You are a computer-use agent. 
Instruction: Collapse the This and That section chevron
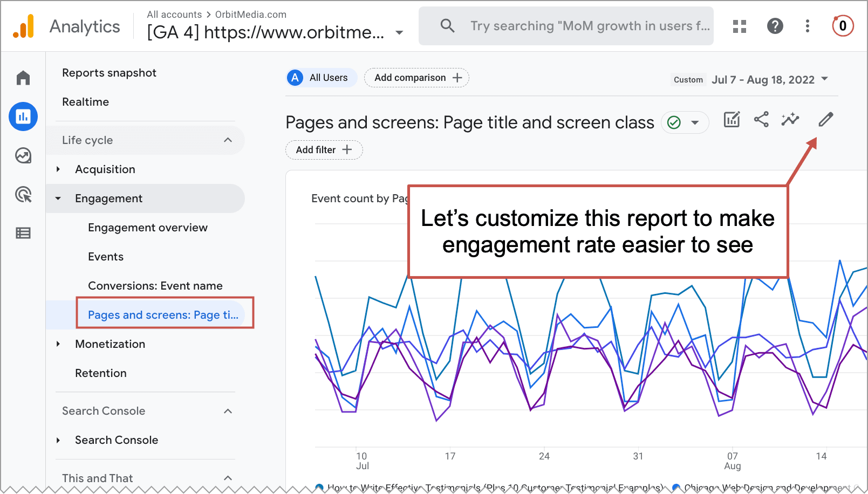point(228,478)
